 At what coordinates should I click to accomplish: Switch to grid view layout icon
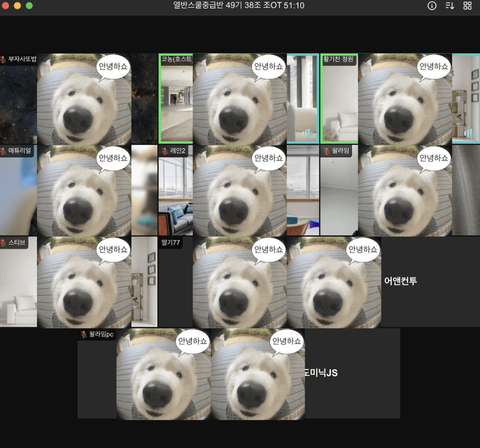click(x=468, y=5)
